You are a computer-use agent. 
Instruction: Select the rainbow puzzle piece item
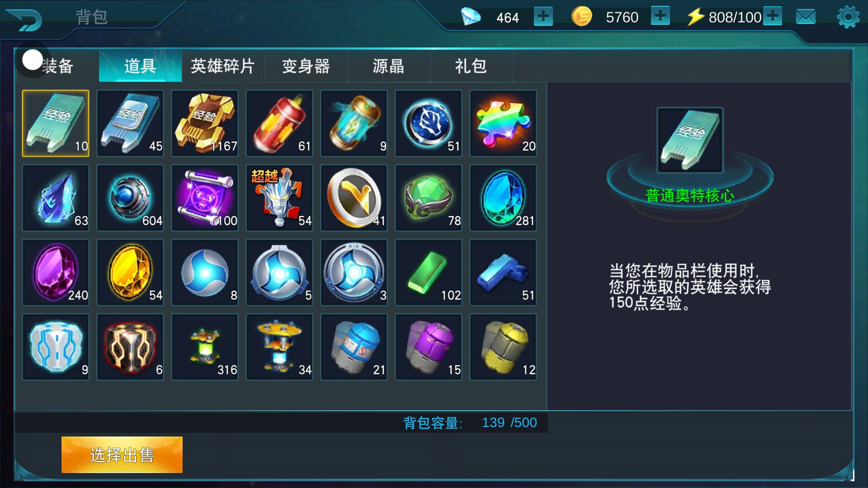503,123
